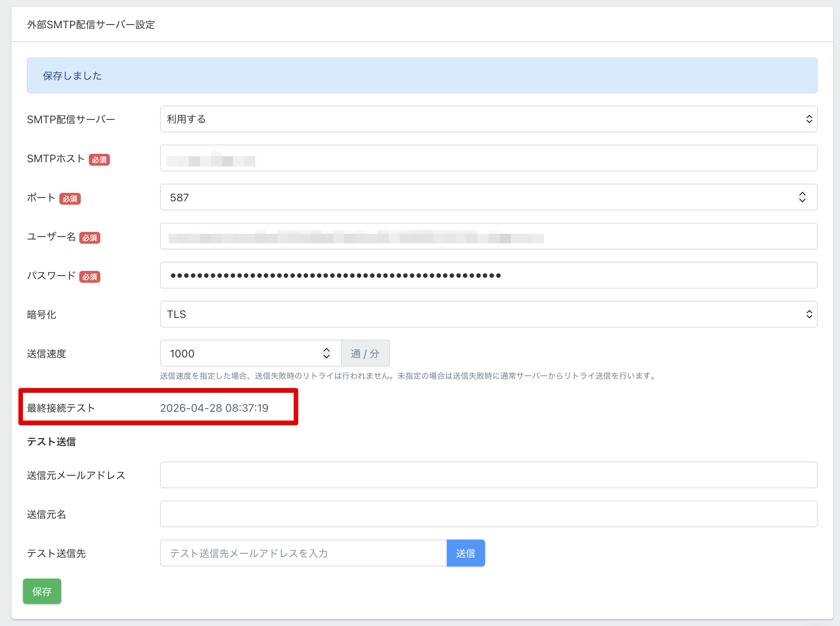840x626 pixels.
Task: Click the 必須 badge next to パスワード
Action: coord(90,277)
